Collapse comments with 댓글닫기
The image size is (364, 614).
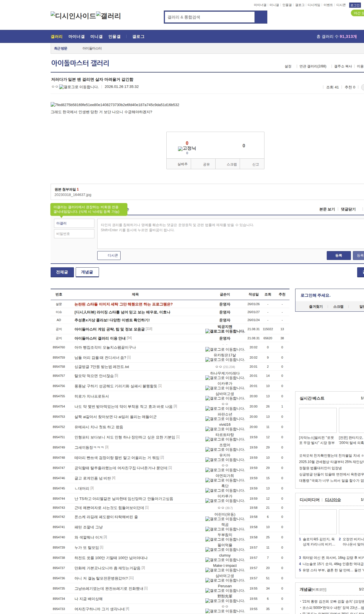[348, 209]
